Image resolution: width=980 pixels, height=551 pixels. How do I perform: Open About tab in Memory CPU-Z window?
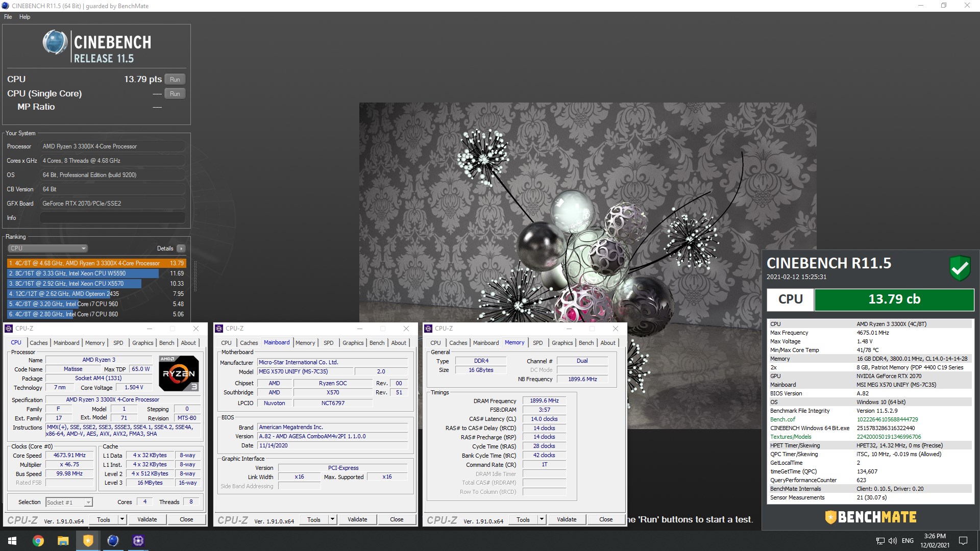[608, 343]
